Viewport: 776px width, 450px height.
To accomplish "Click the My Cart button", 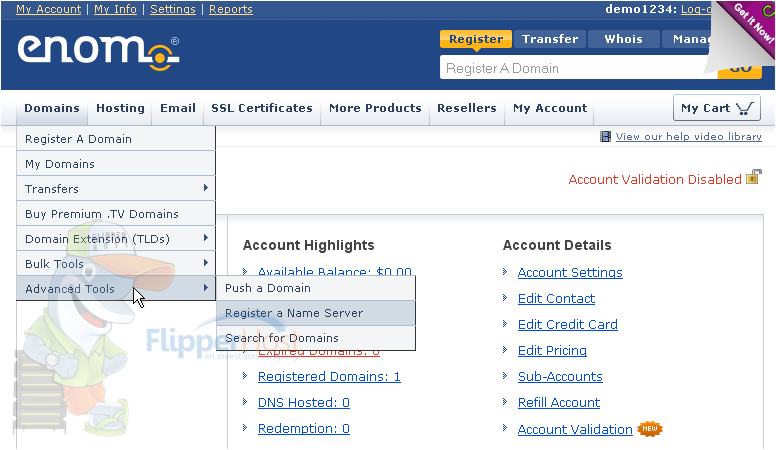I will pos(717,108).
